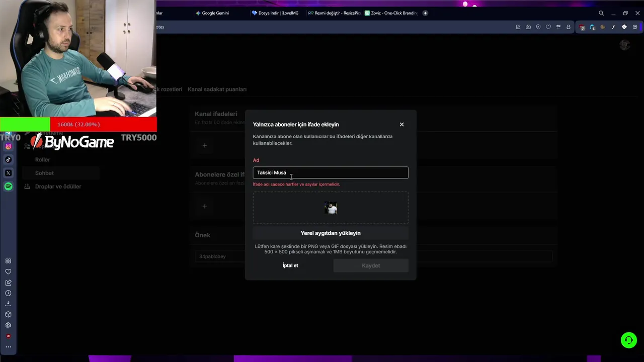Open extensions cube icon in top toolbar

[635, 27]
